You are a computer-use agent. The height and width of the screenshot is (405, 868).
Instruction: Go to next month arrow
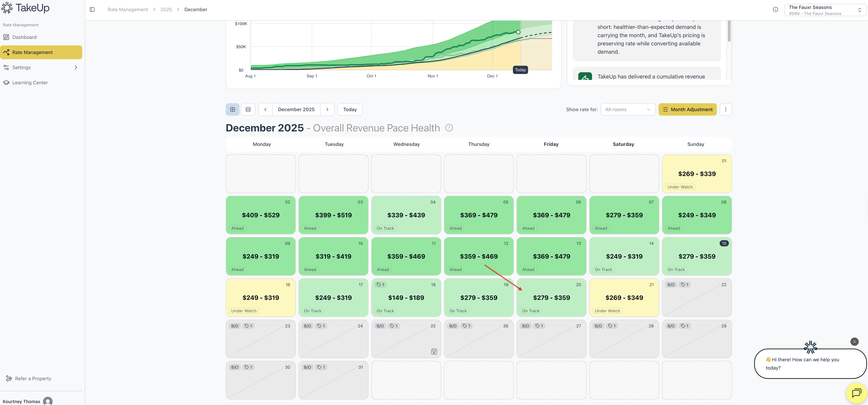[327, 109]
